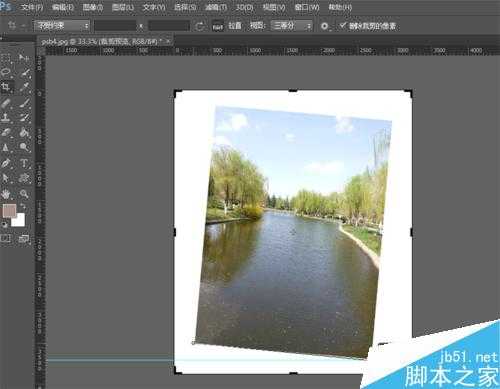
Task: Click the top-center crop edge handle
Action: [293, 90]
